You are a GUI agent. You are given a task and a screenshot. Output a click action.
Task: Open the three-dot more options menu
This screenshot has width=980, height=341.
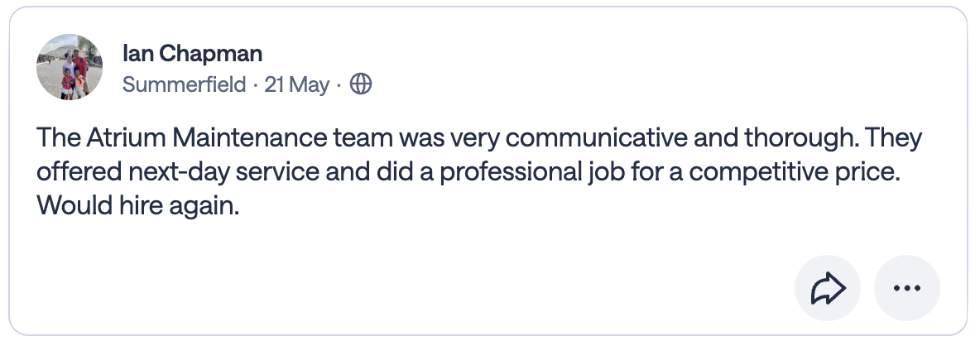tap(907, 288)
